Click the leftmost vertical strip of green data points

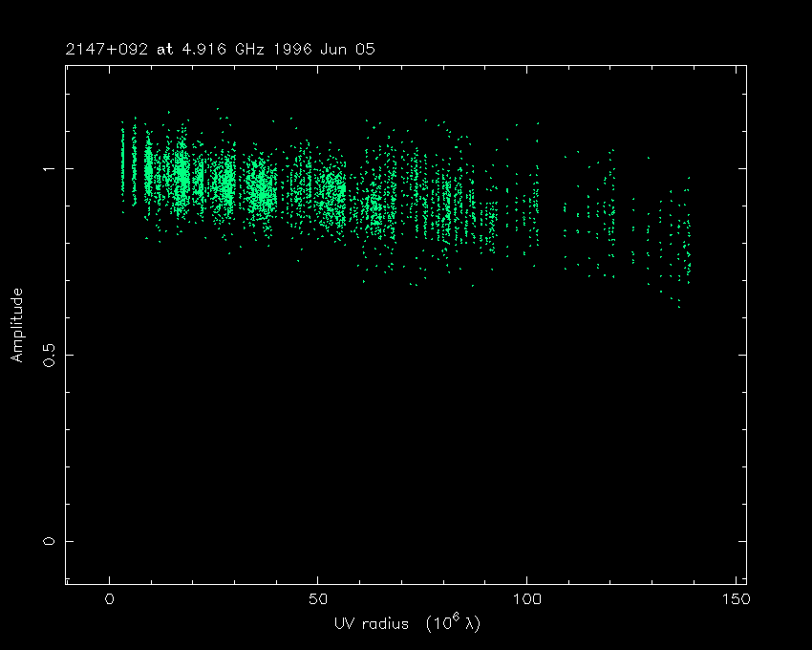[122, 162]
